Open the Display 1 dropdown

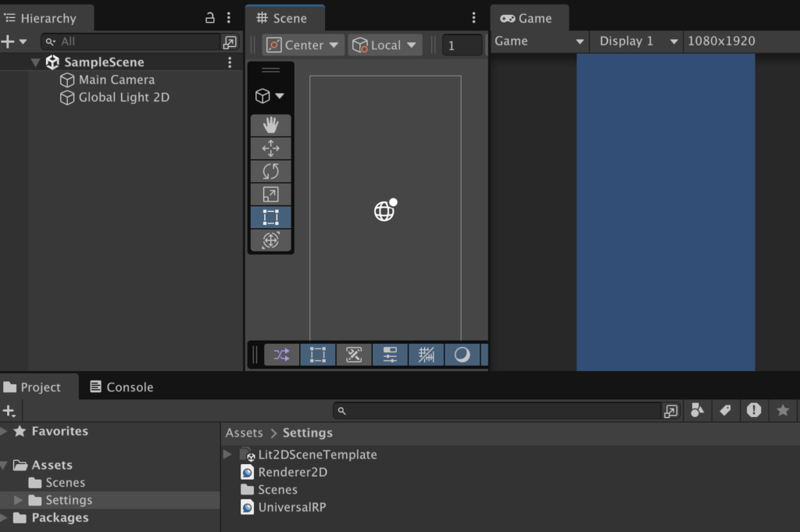[637, 41]
